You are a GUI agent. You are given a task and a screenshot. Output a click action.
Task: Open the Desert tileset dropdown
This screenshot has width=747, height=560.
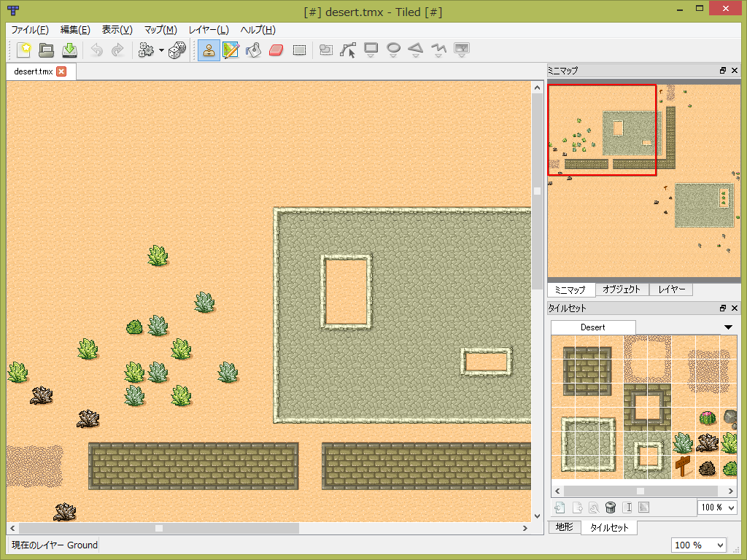(x=727, y=327)
